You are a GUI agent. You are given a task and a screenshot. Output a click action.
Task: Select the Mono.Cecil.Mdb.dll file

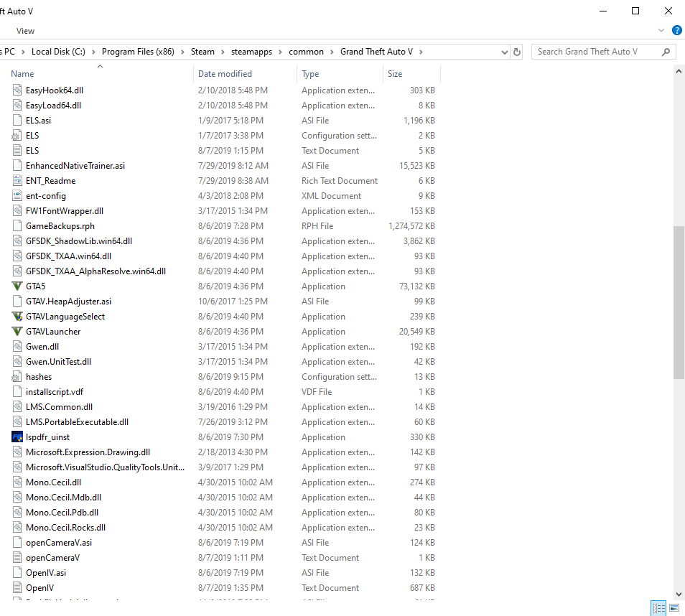click(x=63, y=497)
